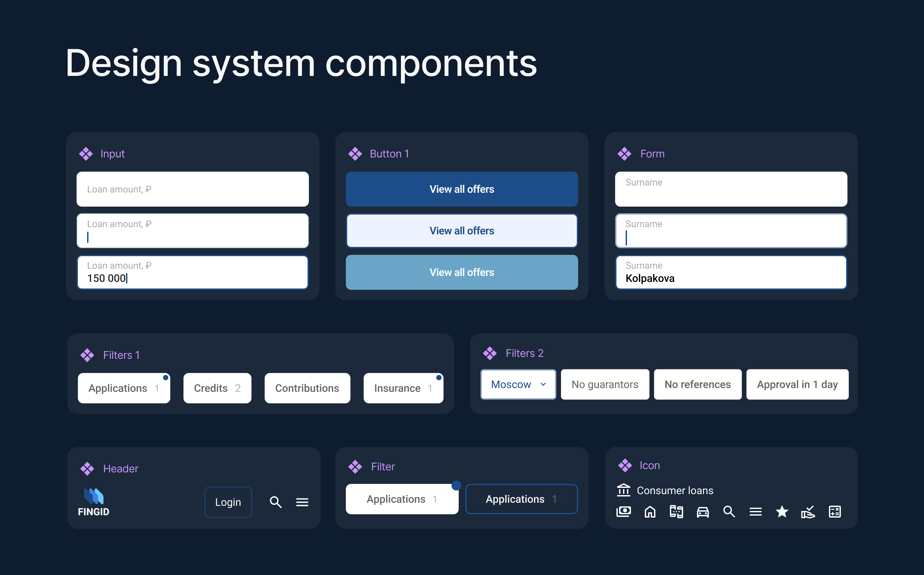Select the bank icon next to Consumer loans

pos(624,490)
